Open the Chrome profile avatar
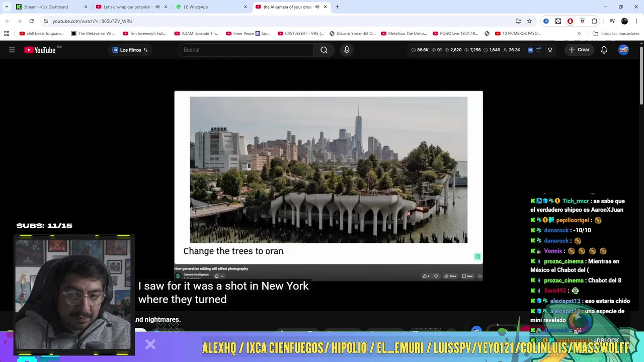The width and height of the screenshot is (644, 362). (x=624, y=21)
